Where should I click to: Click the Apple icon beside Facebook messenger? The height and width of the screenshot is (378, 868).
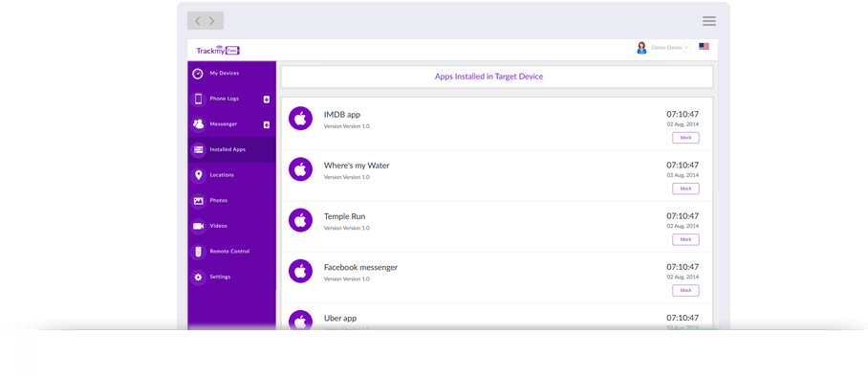pos(300,272)
